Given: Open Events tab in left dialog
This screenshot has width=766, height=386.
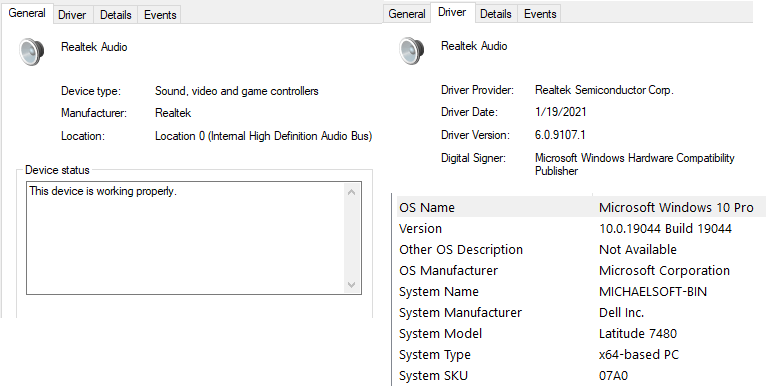Looking at the screenshot, I should click(x=160, y=15).
